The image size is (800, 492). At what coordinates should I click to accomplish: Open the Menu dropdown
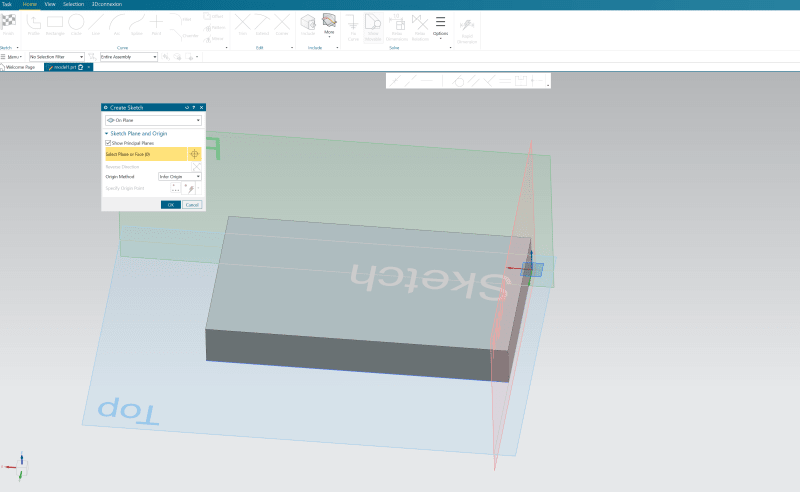click(11, 57)
